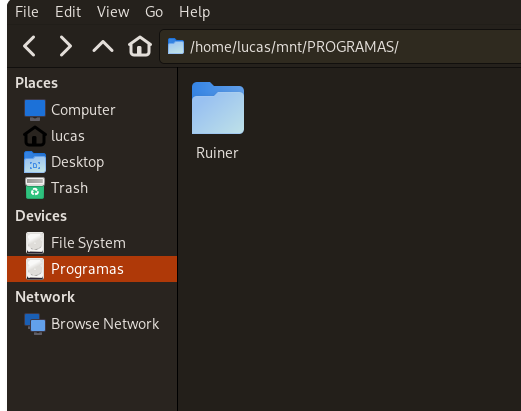Click the location path text field

[340, 46]
